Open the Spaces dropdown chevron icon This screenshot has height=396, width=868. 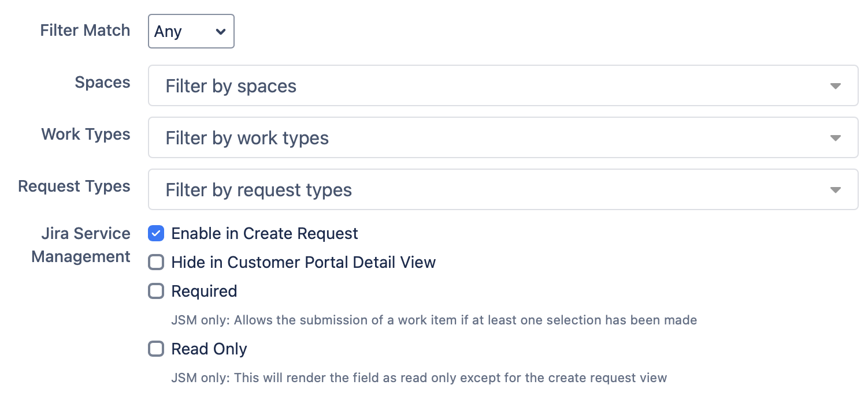tap(836, 85)
